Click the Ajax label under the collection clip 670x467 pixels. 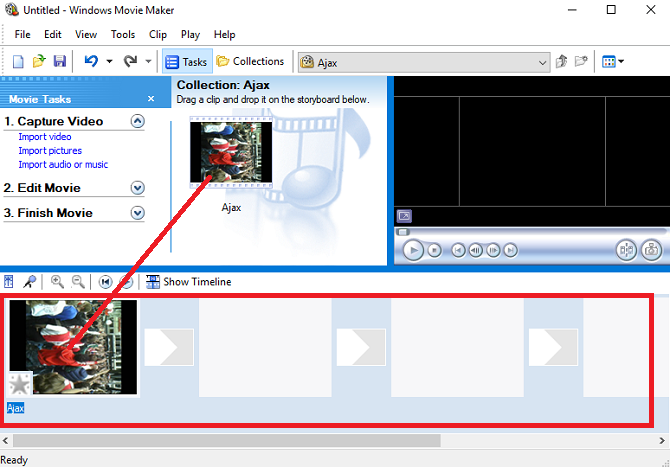tap(231, 208)
